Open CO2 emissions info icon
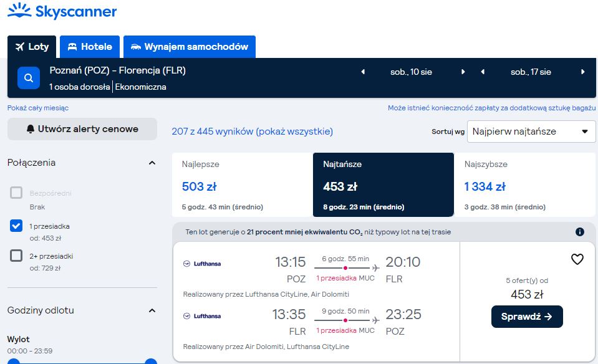The image size is (598, 364). pyautogui.click(x=580, y=232)
